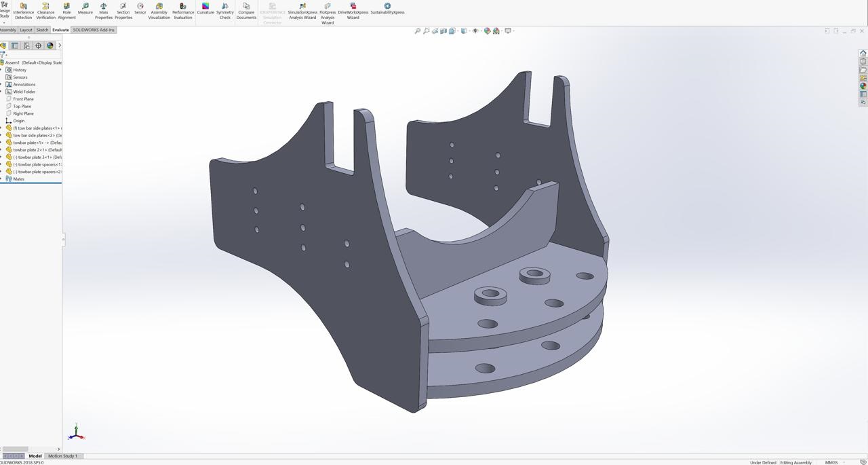Open SustainabilityXpress
Image resolution: width=868 pixels, height=465 pixels.
pyautogui.click(x=387, y=9)
